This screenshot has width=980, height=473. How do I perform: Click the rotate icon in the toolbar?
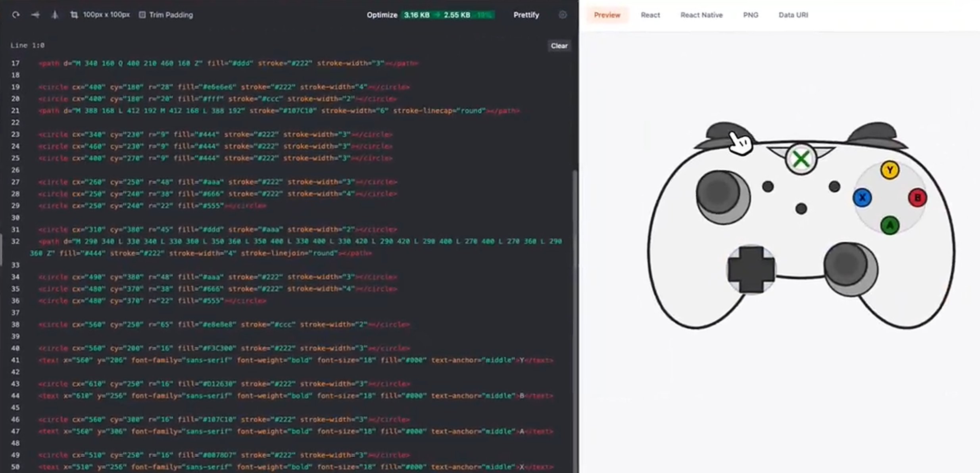coord(15,15)
